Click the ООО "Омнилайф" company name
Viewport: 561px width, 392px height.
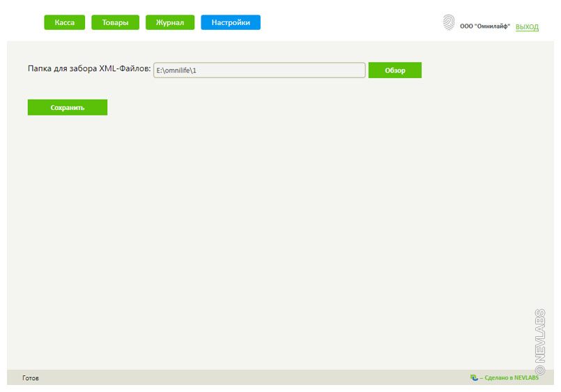click(x=484, y=26)
